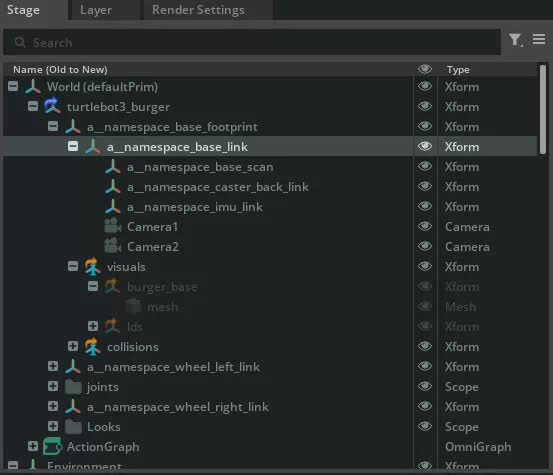The width and height of the screenshot is (553, 475).
Task: Toggle visibility of Camera1
Action: point(425,226)
